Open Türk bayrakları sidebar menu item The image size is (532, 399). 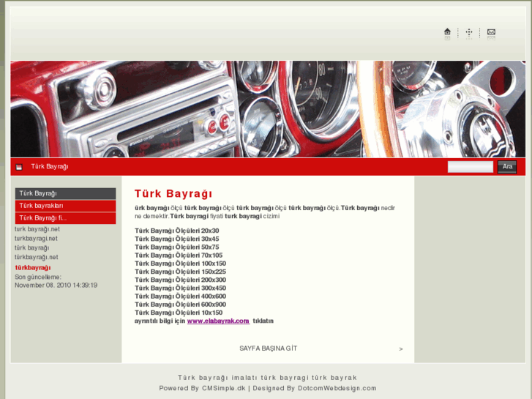click(65, 206)
